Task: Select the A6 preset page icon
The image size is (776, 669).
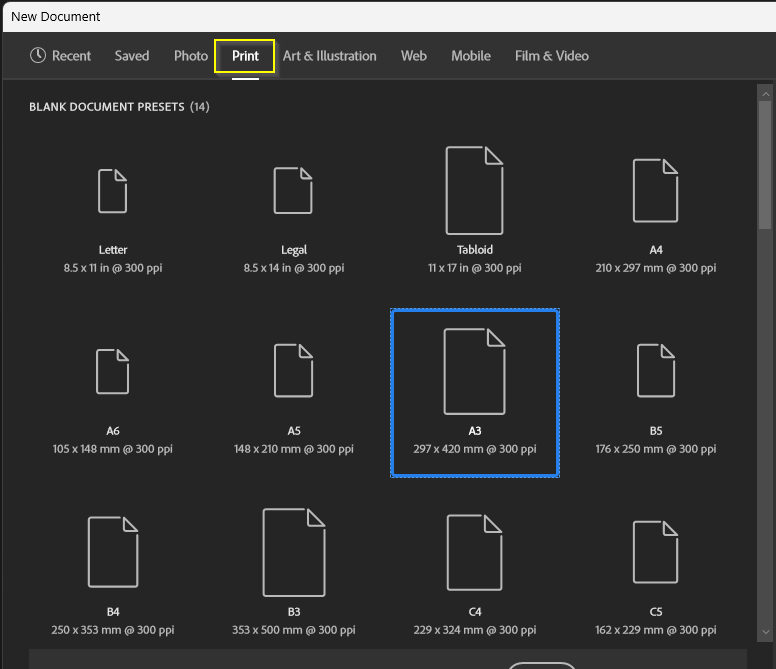Action: pos(112,372)
